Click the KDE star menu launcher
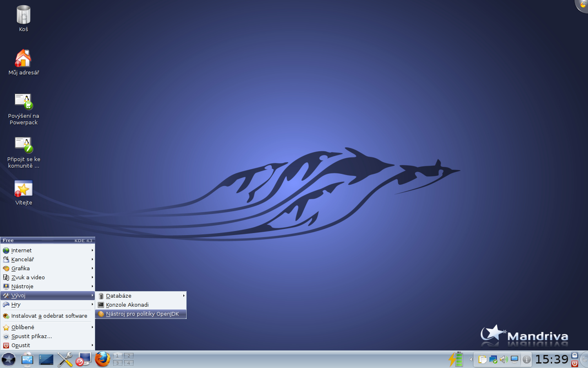The height and width of the screenshot is (368, 588). tap(9, 359)
